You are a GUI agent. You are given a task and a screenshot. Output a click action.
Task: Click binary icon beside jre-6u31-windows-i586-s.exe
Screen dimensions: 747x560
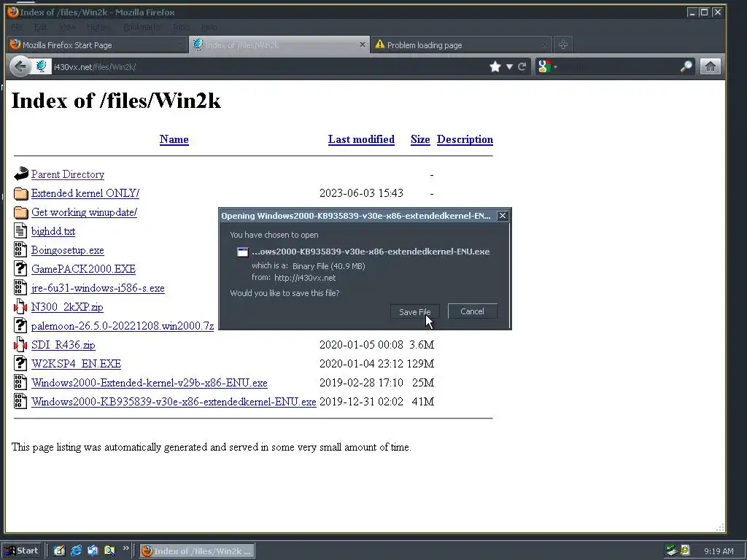point(20,287)
